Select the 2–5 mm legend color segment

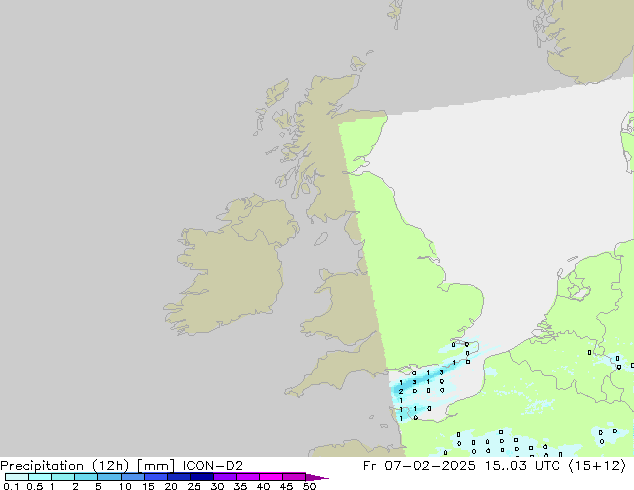(86, 477)
